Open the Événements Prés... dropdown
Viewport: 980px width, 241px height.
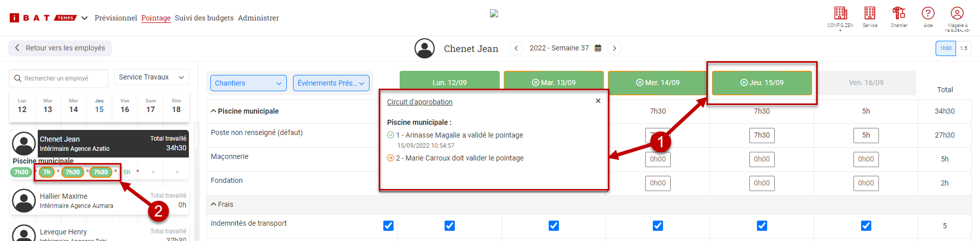(x=331, y=83)
